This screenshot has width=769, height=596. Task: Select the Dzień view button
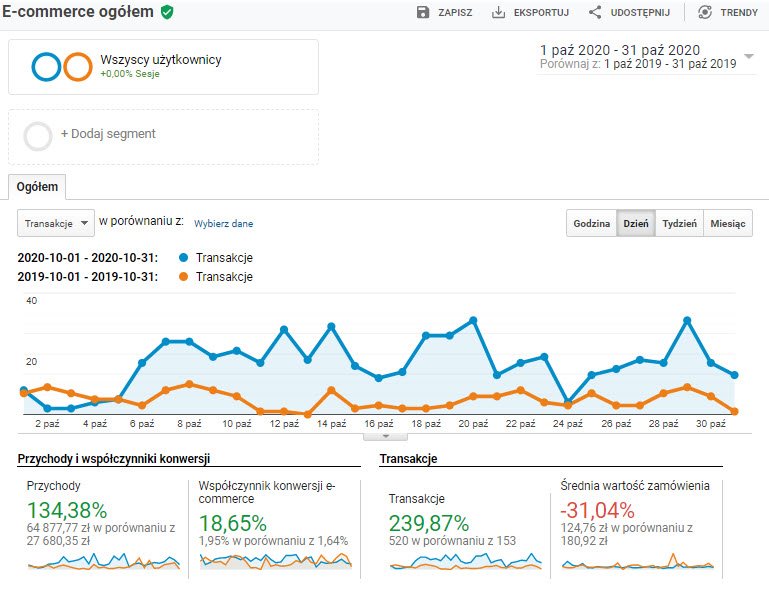pyautogui.click(x=636, y=224)
